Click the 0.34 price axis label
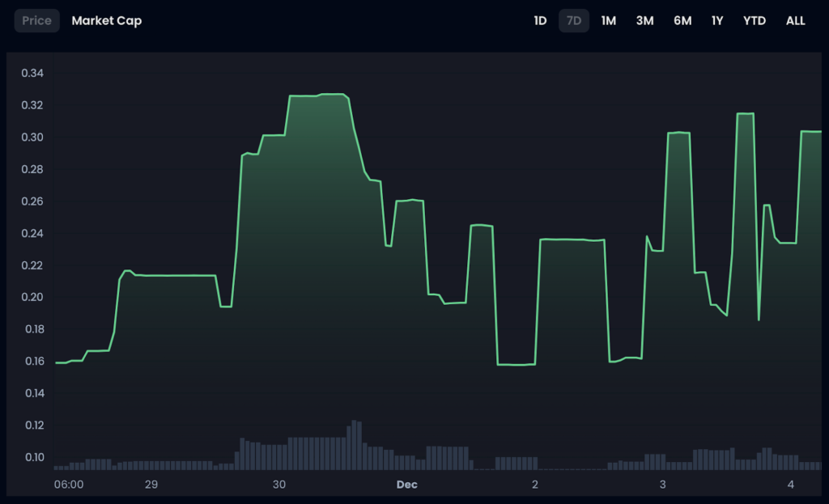Viewport: 829px width, 504px height. pos(32,74)
